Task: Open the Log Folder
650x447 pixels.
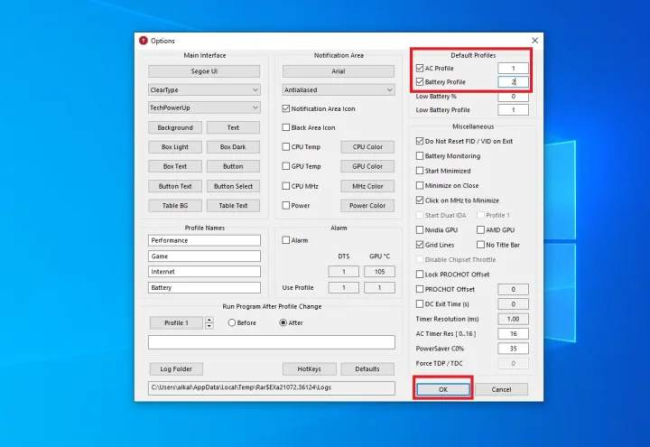Action: pyautogui.click(x=176, y=369)
